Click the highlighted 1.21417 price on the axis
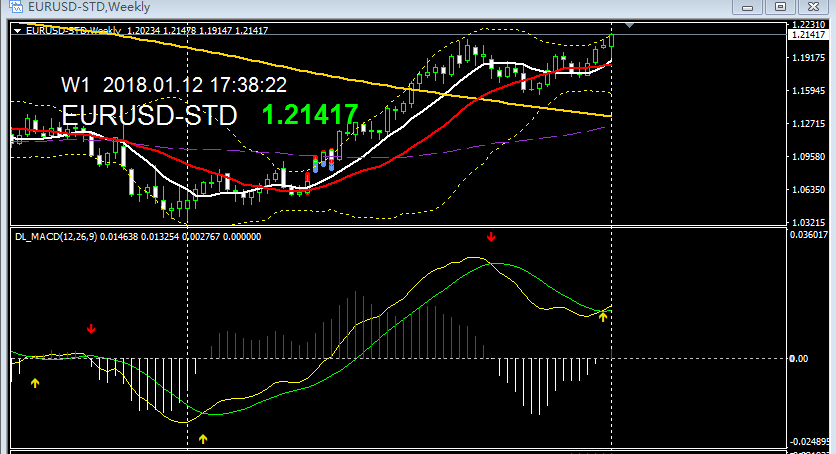Screen dimensions: 836x454 click(808, 35)
